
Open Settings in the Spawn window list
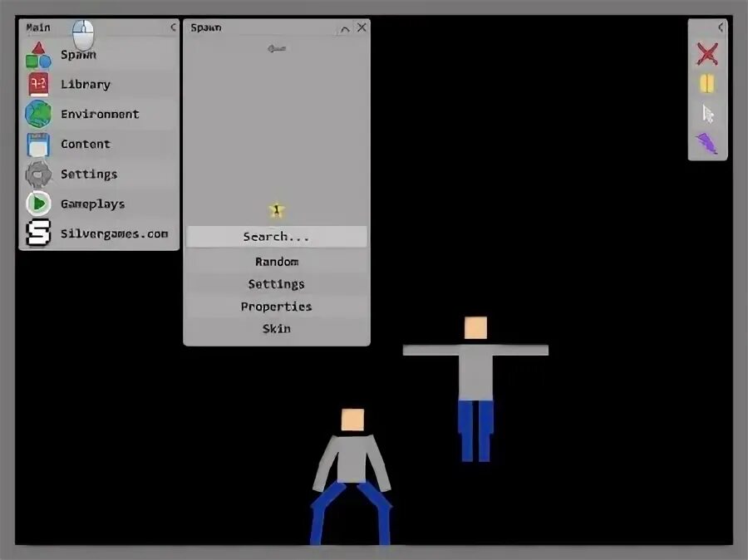[276, 283]
